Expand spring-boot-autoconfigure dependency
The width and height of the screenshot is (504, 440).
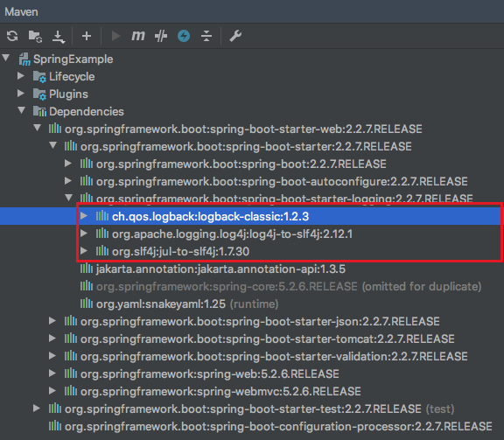68,181
